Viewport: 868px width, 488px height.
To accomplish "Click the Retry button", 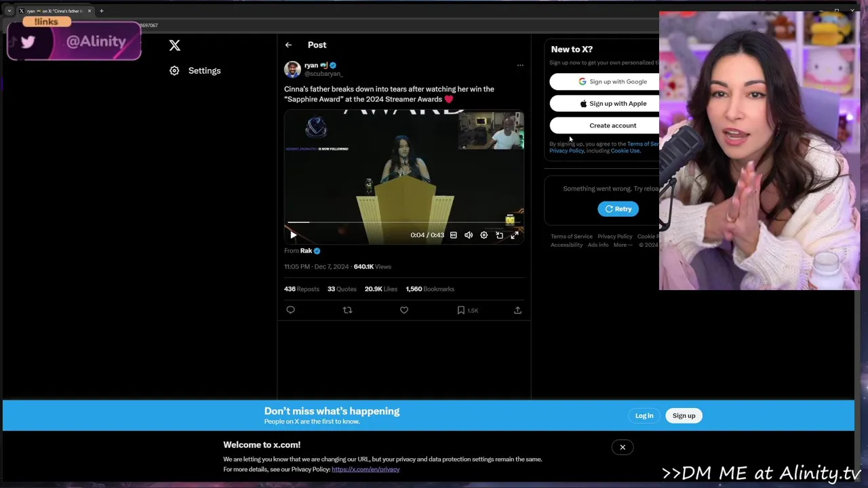I will (x=618, y=209).
